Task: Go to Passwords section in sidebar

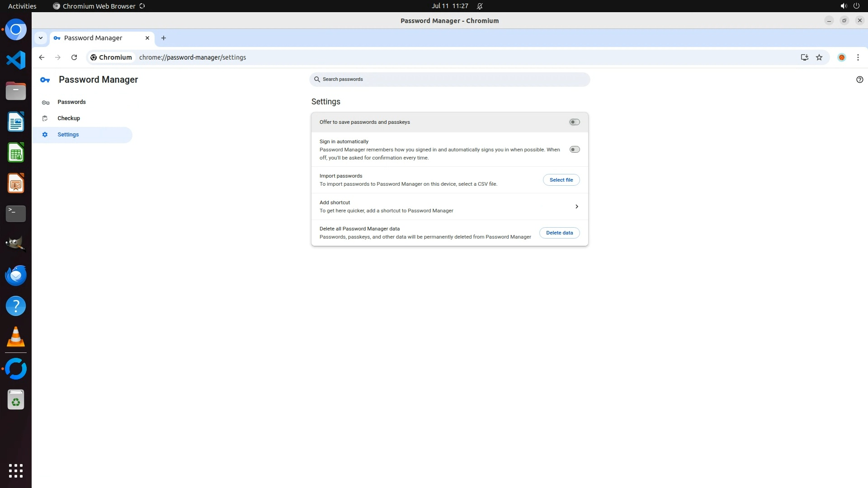Action: [71, 102]
